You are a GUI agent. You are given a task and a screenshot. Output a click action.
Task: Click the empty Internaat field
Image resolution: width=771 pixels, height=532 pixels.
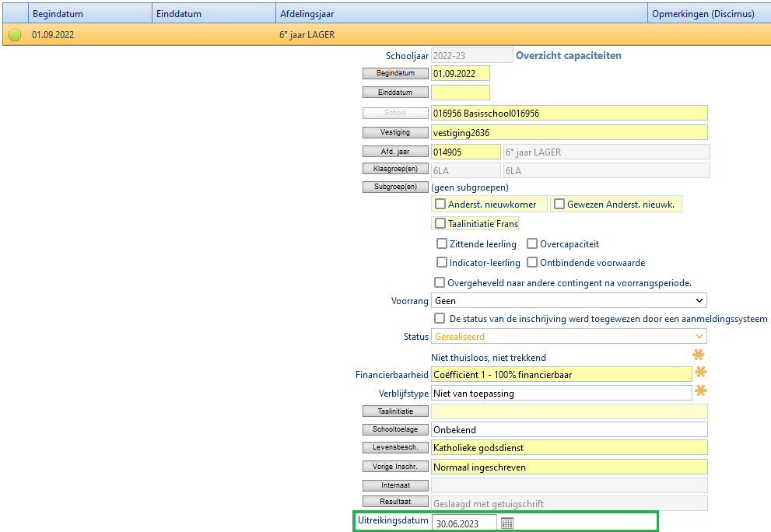[x=569, y=485]
